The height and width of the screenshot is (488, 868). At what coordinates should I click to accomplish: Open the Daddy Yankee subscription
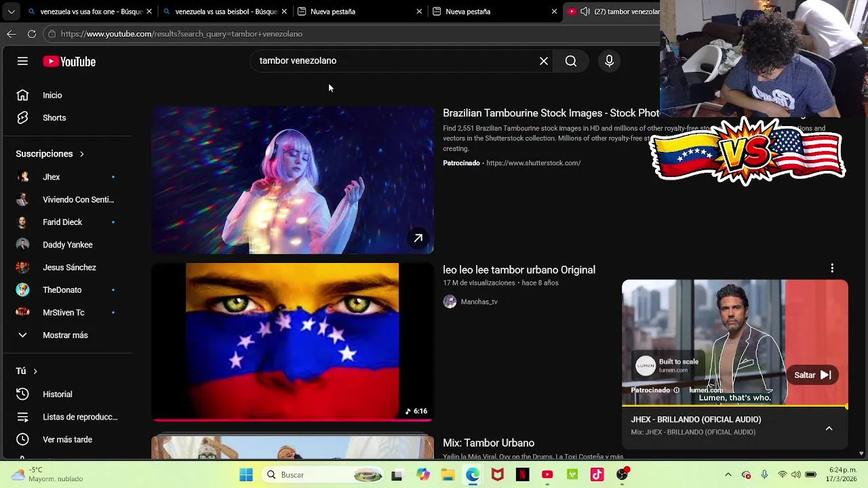[x=66, y=245]
